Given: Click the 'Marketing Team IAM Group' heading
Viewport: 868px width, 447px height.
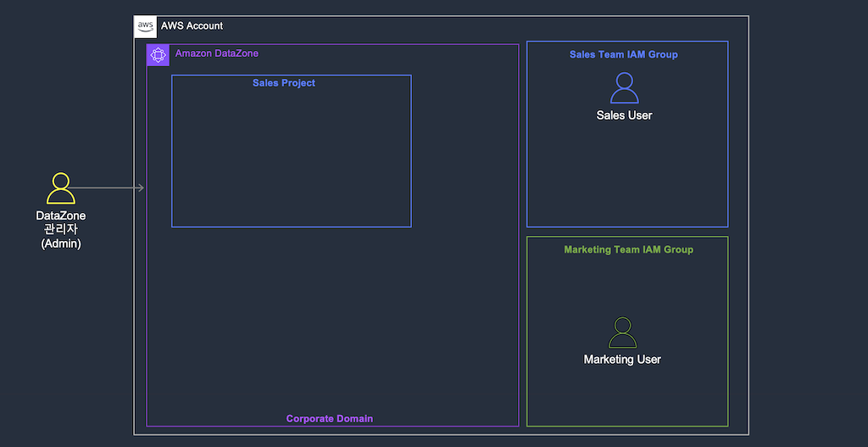Looking at the screenshot, I should point(629,250).
